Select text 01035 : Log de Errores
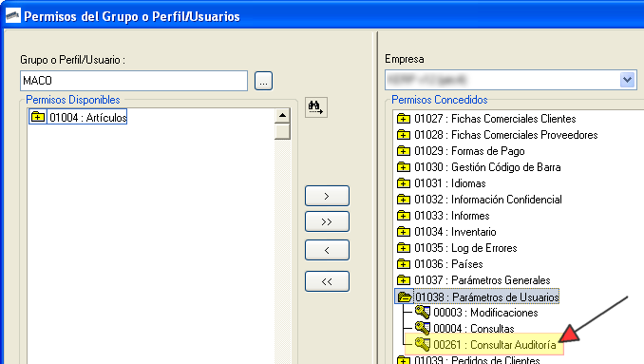Image resolution: width=644 pixels, height=364 pixels. (x=465, y=248)
